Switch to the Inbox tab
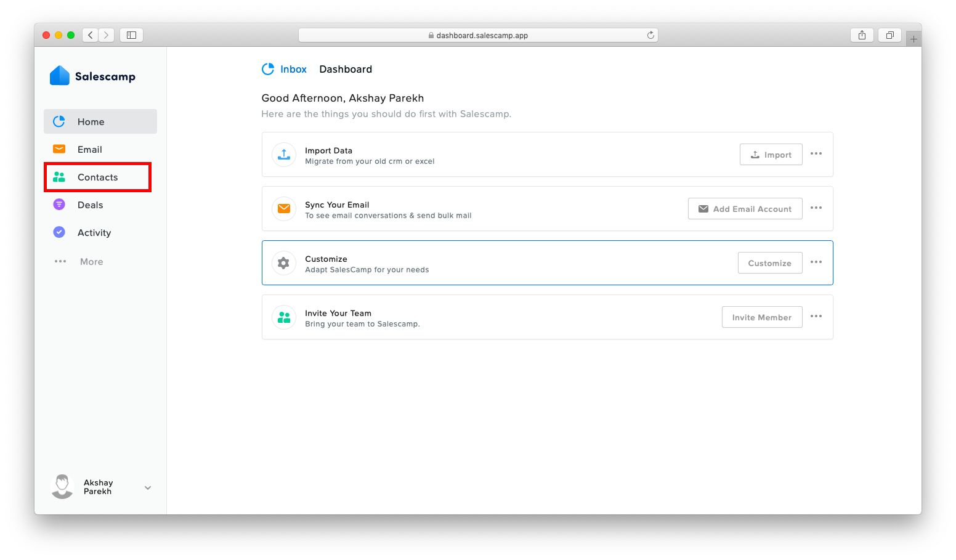956x560 pixels. pyautogui.click(x=284, y=69)
